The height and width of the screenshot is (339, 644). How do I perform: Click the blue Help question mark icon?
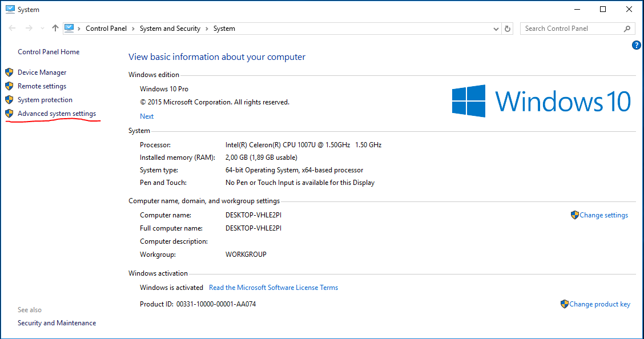[x=636, y=45]
